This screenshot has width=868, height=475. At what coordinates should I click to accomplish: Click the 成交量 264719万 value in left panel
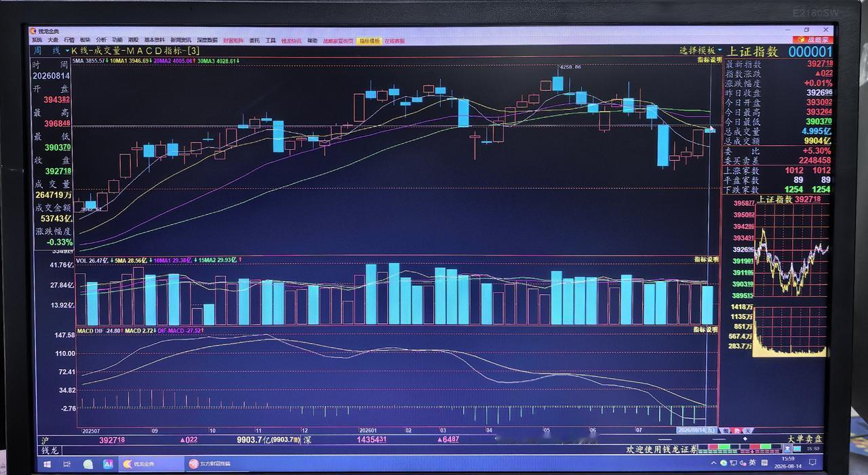[54, 195]
